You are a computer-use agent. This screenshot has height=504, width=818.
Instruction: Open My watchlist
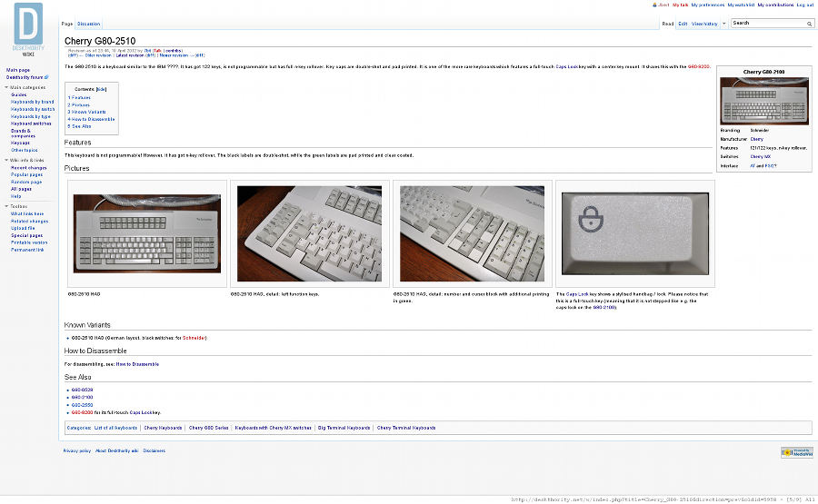(x=741, y=5)
